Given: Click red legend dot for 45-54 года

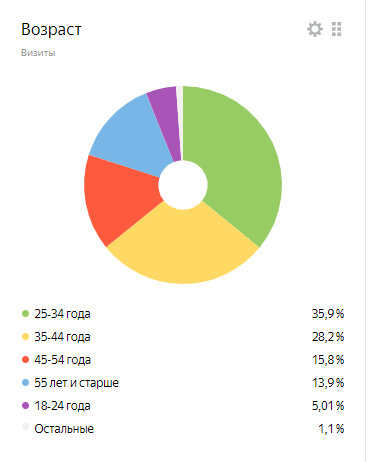Looking at the screenshot, I should [25, 360].
